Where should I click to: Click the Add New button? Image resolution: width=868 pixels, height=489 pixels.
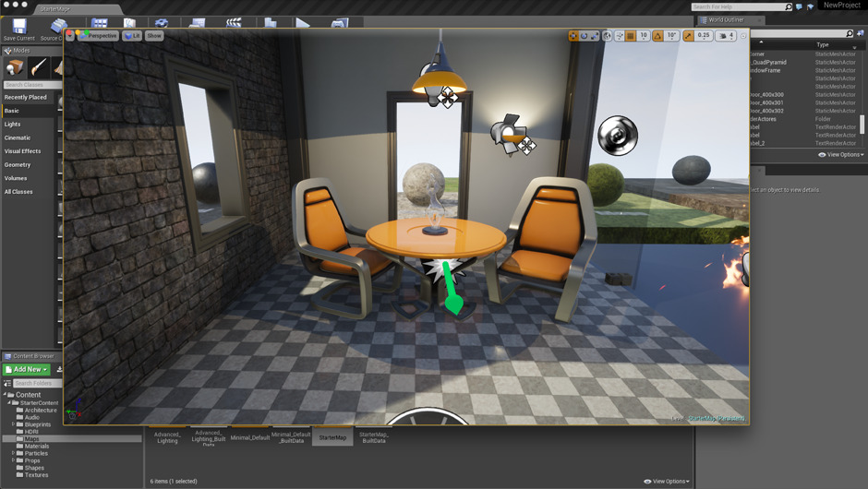point(27,369)
